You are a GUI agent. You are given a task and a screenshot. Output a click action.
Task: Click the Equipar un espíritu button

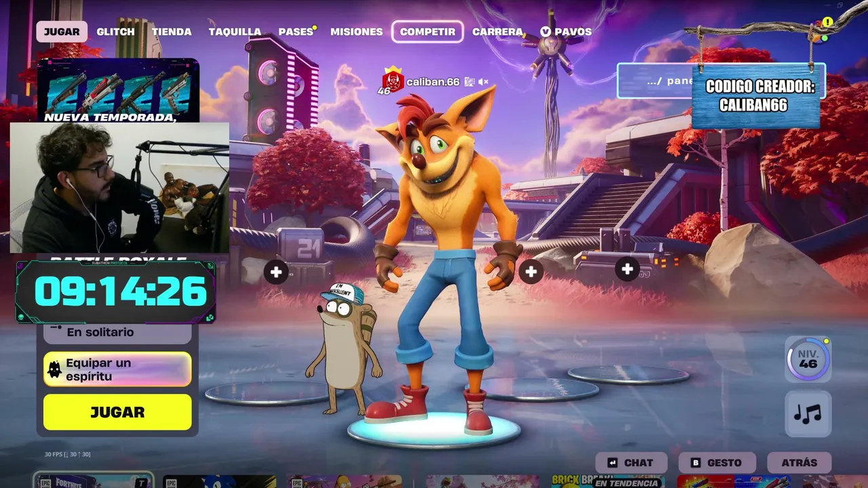pos(117,369)
